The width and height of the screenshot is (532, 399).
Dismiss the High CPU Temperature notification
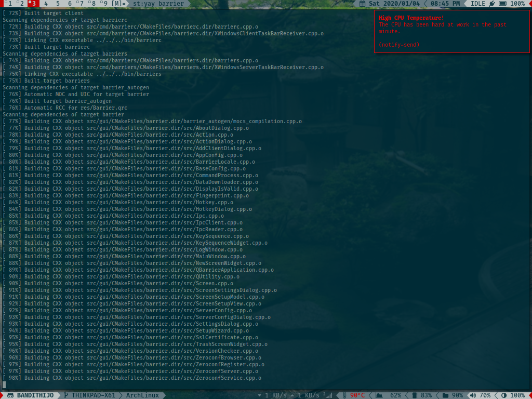[451, 31]
